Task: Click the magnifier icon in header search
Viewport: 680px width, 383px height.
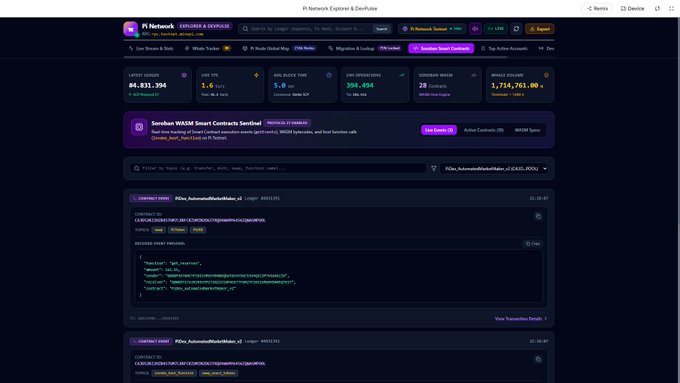Action: 245,29
